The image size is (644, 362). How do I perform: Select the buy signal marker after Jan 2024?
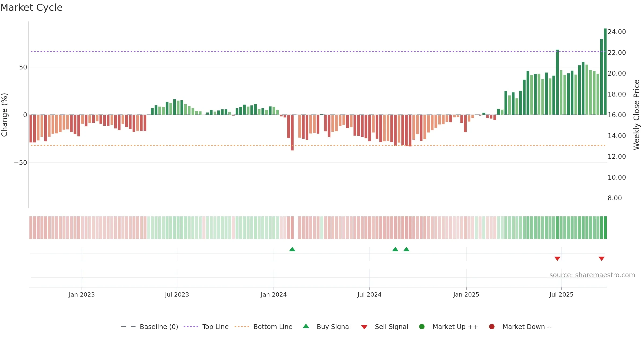[292, 249]
